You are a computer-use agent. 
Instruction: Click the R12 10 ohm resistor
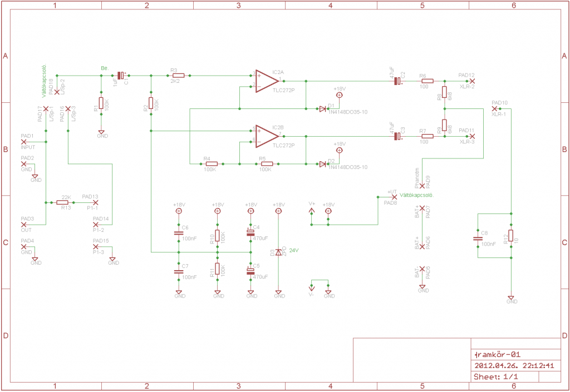511,236
